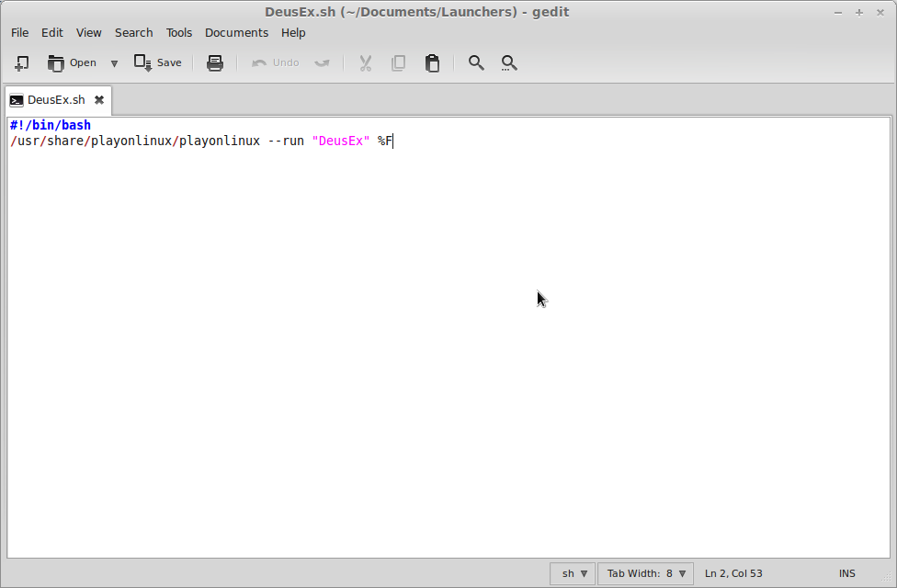Close the DeusEx.sh tab
The image size is (897, 588).
click(x=99, y=100)
